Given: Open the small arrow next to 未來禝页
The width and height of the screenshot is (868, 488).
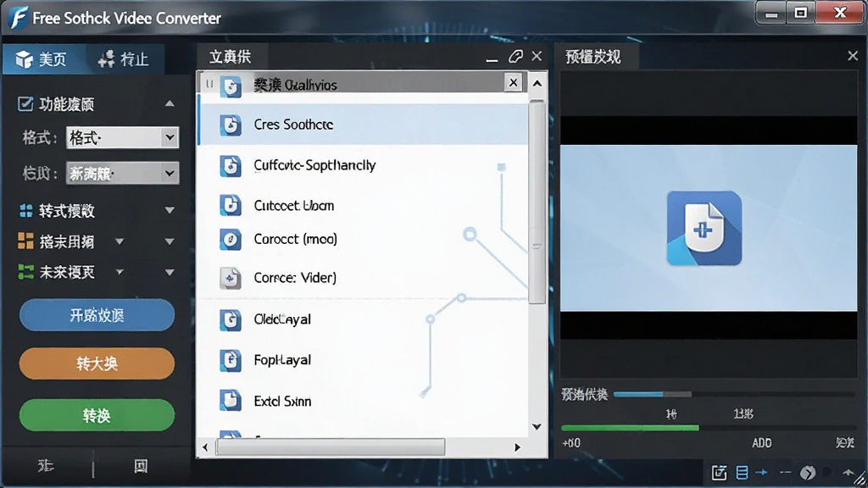Looking at the screenshot, I should coord(119,272).
